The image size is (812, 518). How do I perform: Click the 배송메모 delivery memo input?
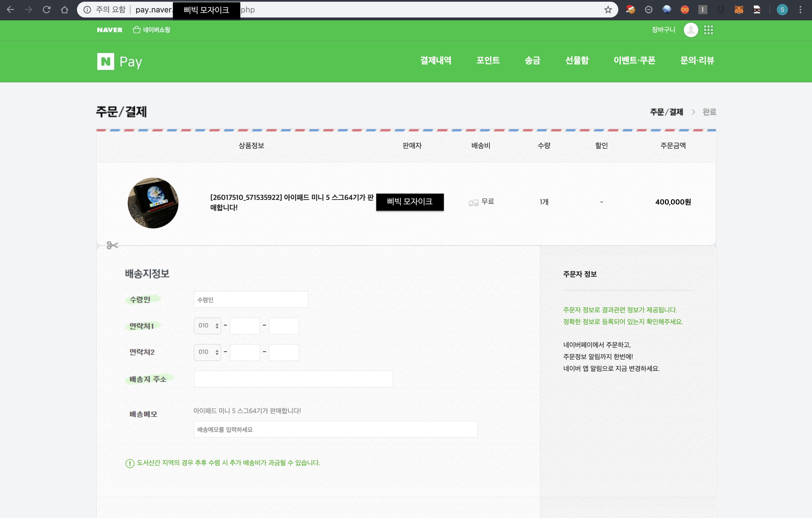pyautogui.click(x=336, y=429)
